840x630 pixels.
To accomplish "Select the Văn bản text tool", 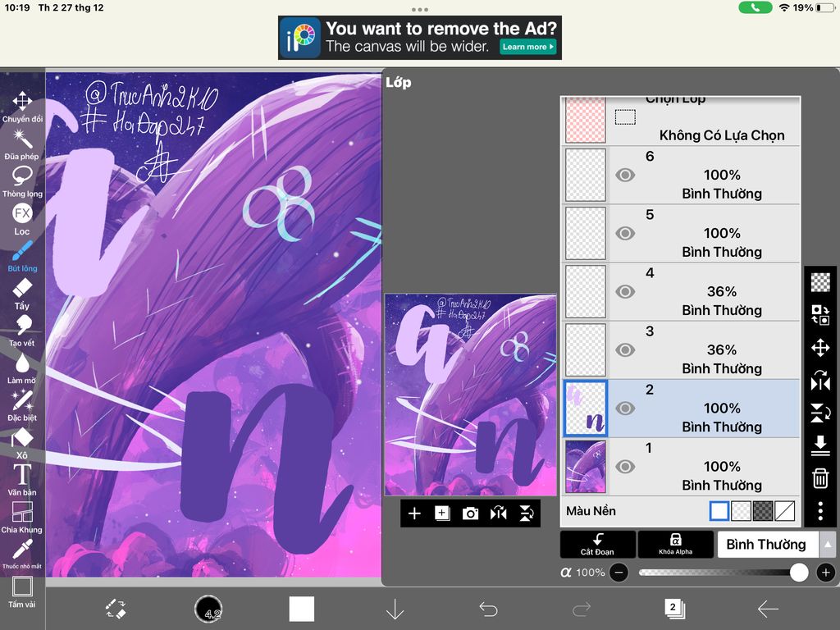I will click(x=22, y=481).
